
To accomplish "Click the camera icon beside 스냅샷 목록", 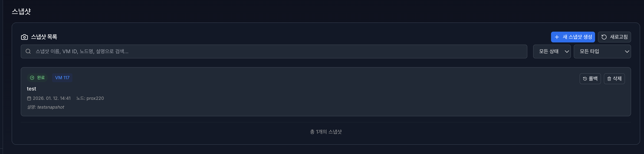I will 24,37.
